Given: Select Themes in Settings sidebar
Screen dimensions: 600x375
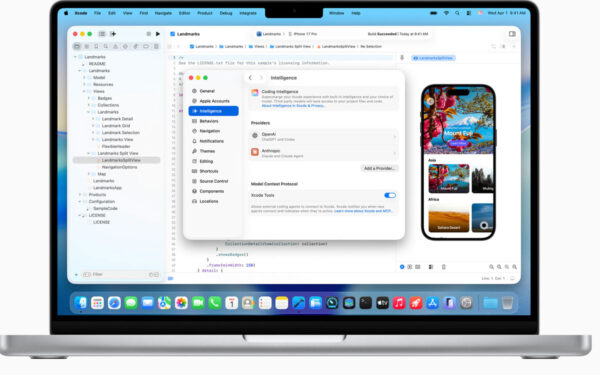Looking at the screenshot, I should pos(214,151).
